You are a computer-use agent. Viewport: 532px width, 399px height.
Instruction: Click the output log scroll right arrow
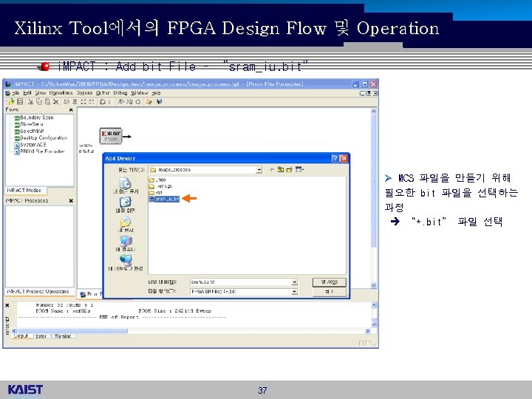[x=367, y=331]
